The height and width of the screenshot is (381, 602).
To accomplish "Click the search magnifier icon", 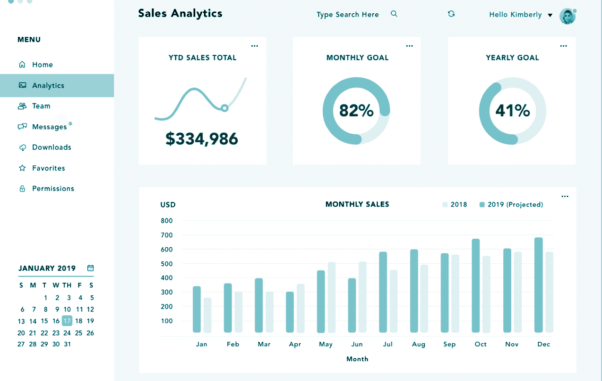I will pos(394,14).
